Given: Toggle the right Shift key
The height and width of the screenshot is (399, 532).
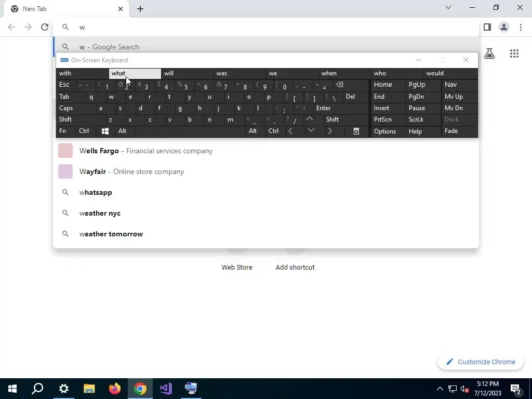Looking at the screenshot, I should (x=345, y=119).
